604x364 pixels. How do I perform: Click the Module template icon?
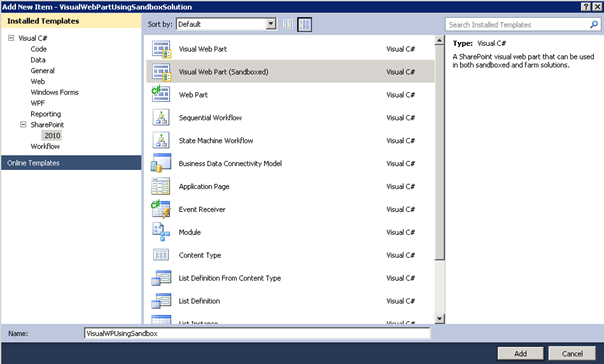[x=161, y=232]
